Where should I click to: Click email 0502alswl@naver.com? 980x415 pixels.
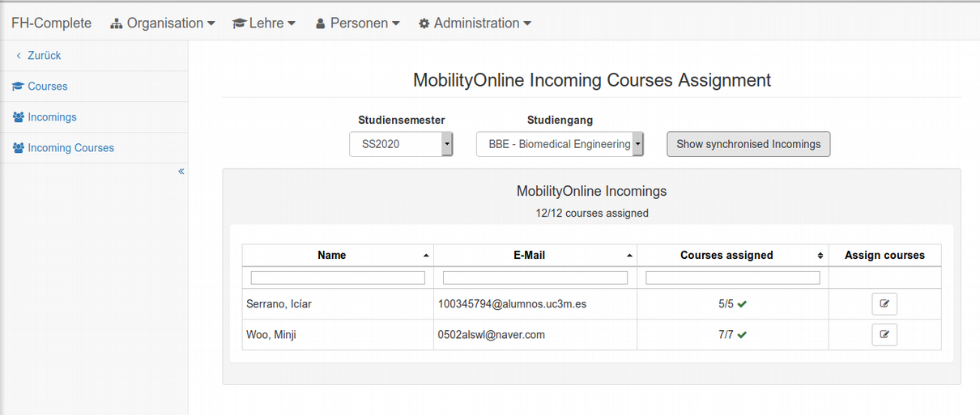click(x=491, y=334)
